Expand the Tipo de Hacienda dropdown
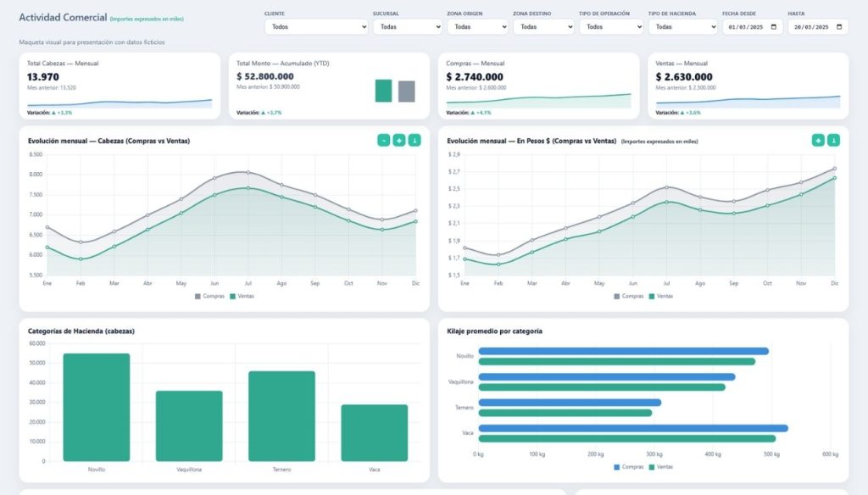Viewport: 868px width, 495px height. 682,27
